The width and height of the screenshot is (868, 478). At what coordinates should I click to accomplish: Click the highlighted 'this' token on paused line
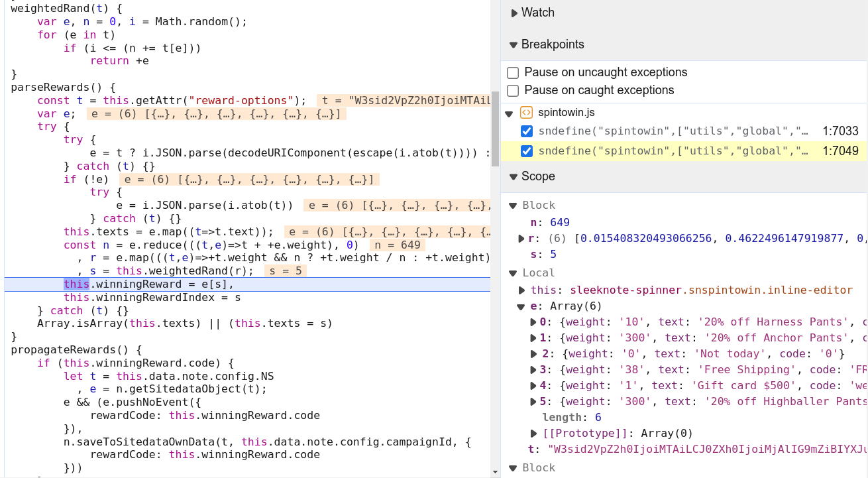[x=76, y=284]
